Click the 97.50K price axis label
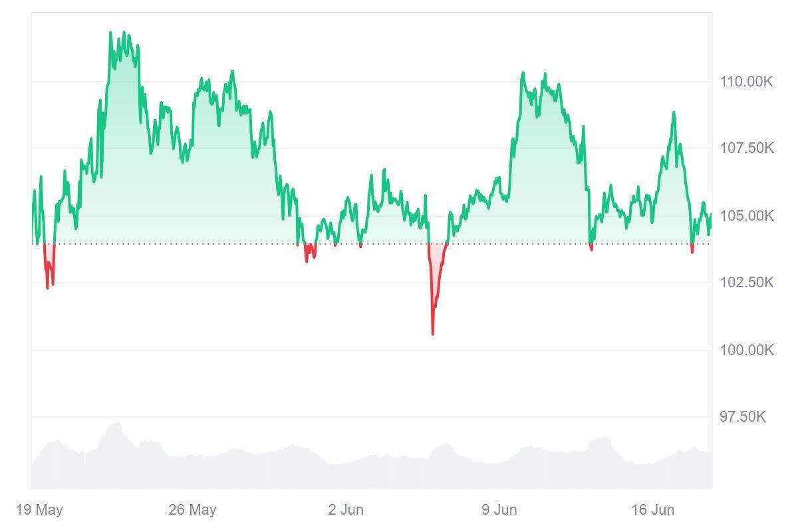Viewport: 798px width, 532px height. [x=742, y=416]
